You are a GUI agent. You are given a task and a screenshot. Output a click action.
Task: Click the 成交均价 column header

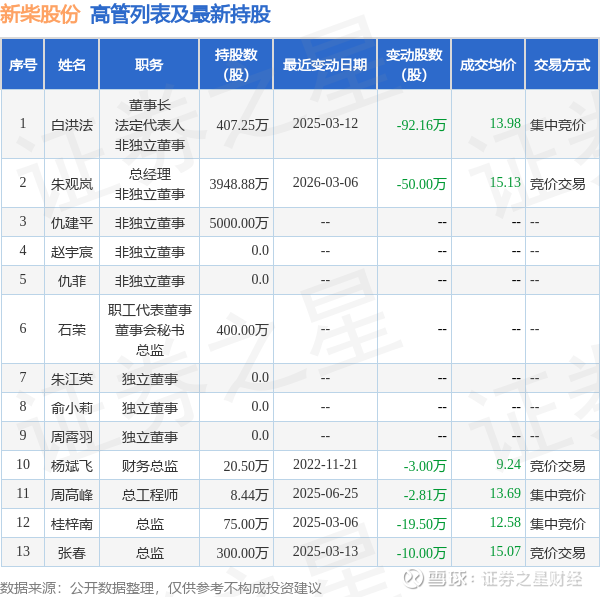(488, 65)
